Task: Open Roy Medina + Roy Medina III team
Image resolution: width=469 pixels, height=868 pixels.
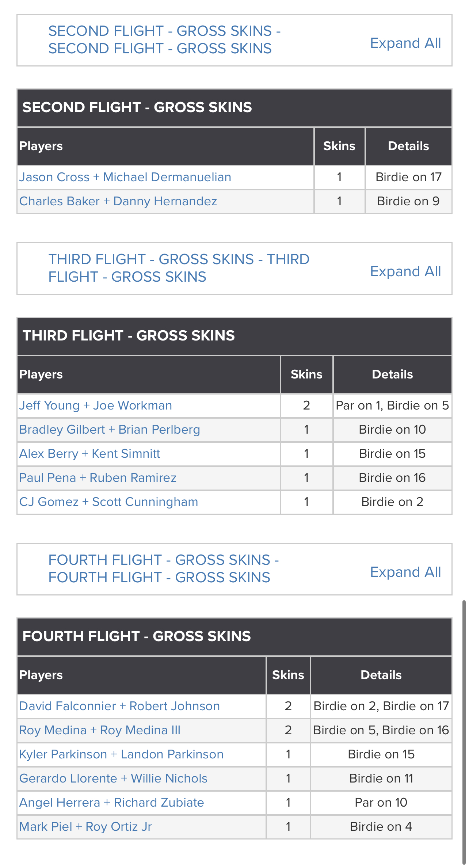Action: point(100,730)
